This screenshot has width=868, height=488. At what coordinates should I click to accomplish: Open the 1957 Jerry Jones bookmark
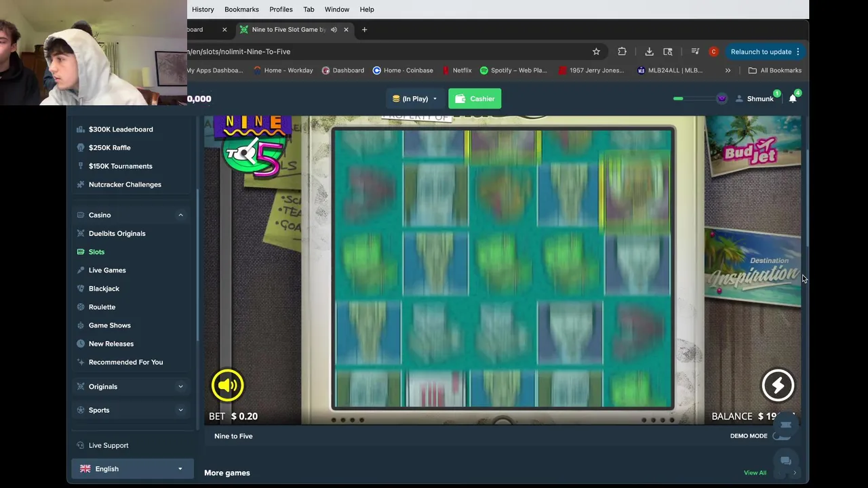(591, 70)
